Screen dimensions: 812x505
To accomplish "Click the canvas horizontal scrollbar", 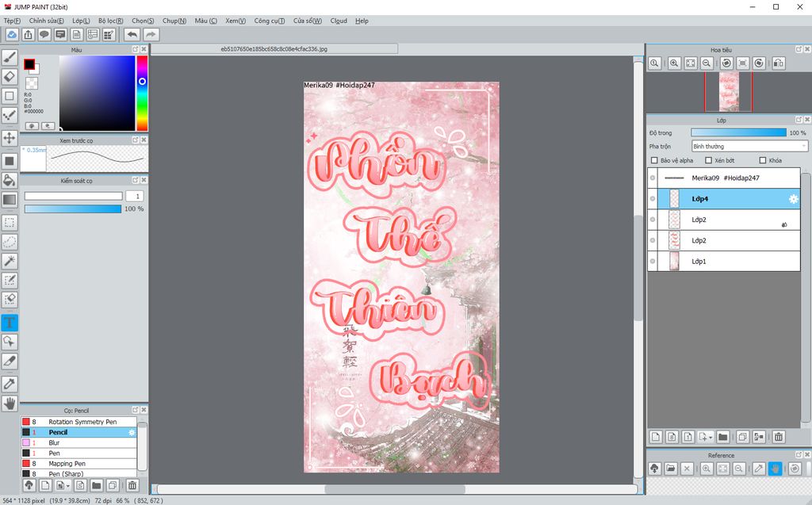I will click(395, 489).
